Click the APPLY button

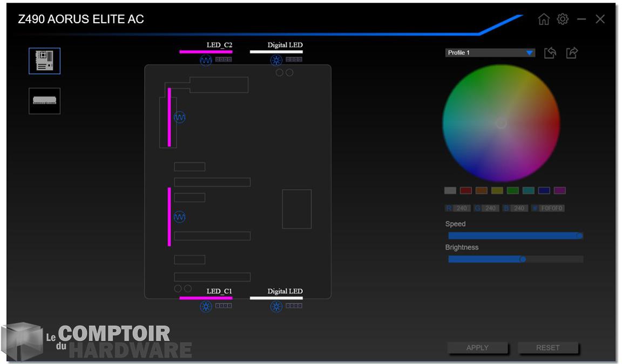pos(477,348)
